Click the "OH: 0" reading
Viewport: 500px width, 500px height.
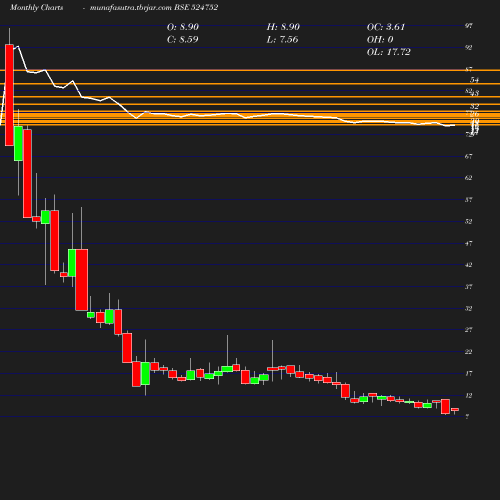click(x=380, y=40)
